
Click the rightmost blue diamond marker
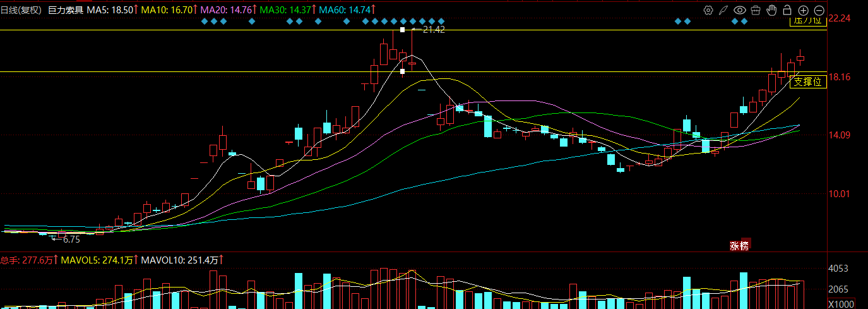tap(744, 21)
